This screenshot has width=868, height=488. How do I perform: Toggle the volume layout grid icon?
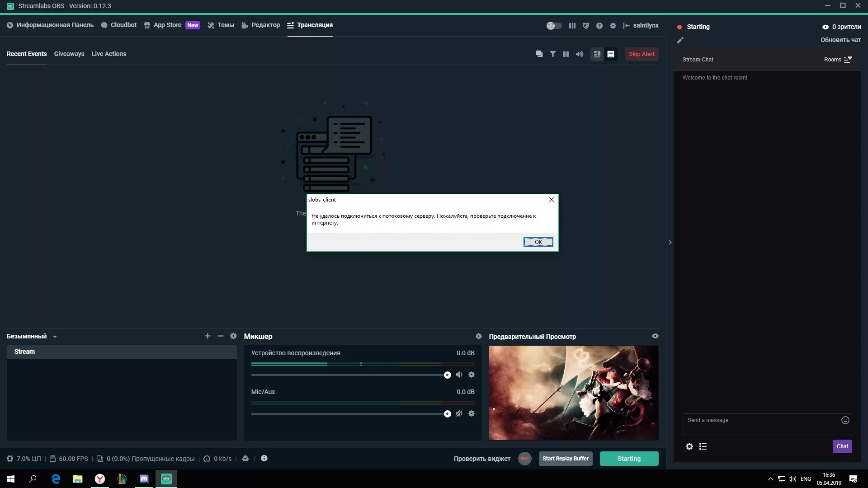597,54
